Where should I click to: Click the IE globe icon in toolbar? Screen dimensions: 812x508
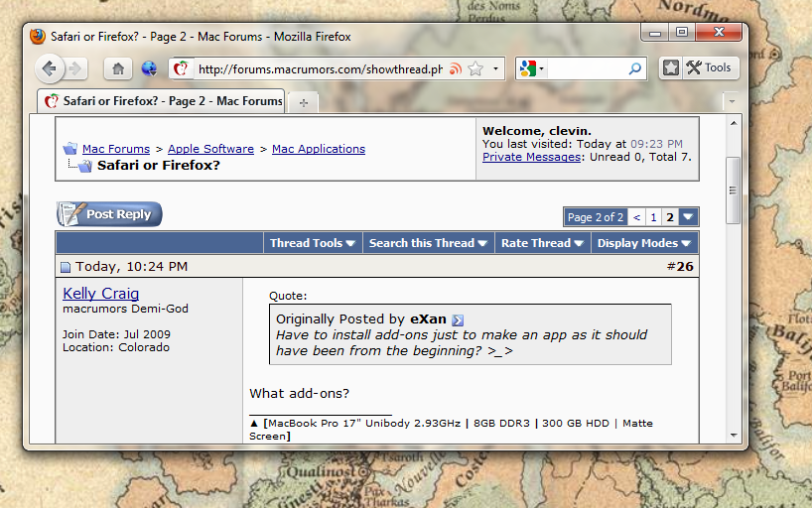click(x=149, y=68)
